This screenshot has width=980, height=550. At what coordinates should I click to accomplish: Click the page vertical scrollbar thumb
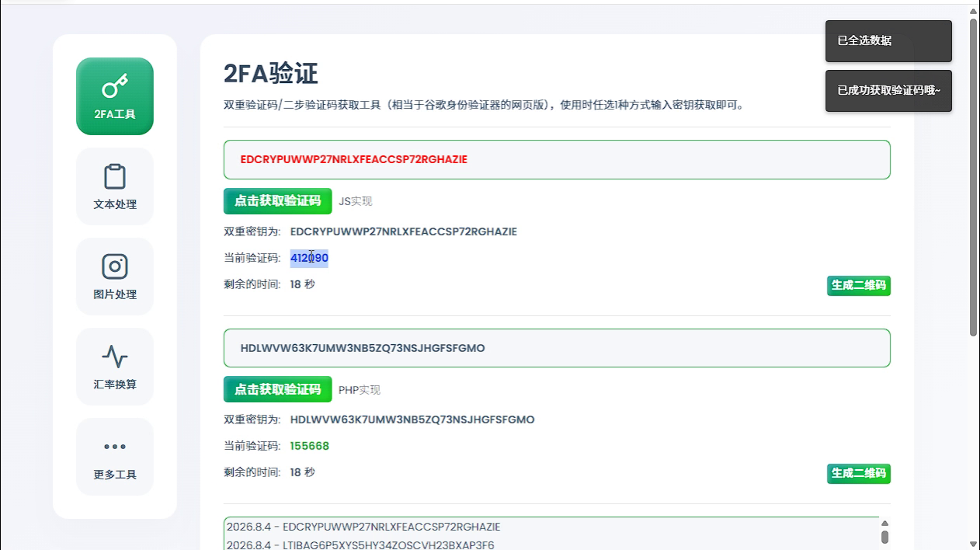(x=973, y=177)
